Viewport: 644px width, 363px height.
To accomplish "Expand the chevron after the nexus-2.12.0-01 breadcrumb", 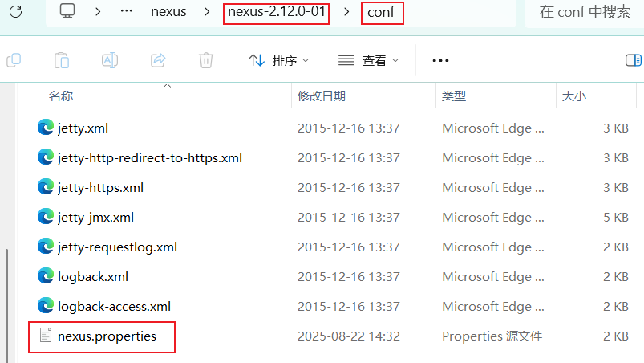I will tap(346, 11).
